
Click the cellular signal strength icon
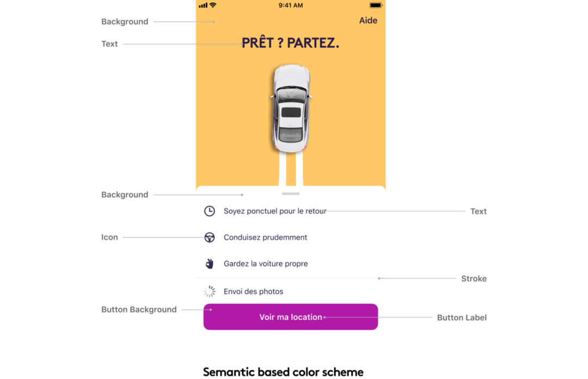[203, 5]
